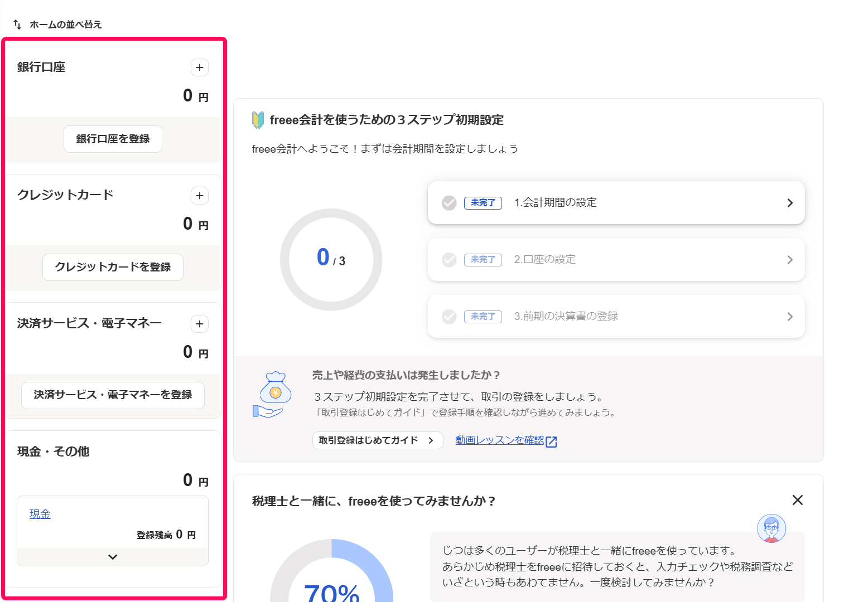Screen dimensions: 868x602
Task: Open ホームの並べ替え label
Action: click(x=66, y=25)
